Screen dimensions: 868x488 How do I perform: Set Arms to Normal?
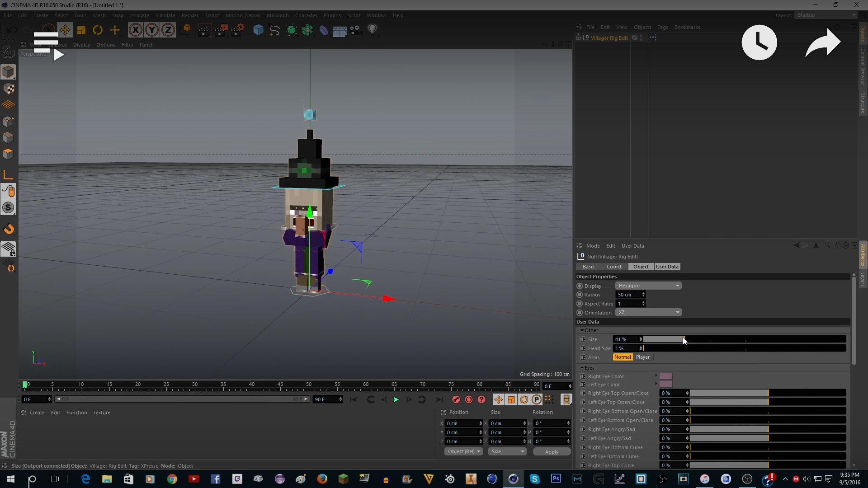click(623, 357)
